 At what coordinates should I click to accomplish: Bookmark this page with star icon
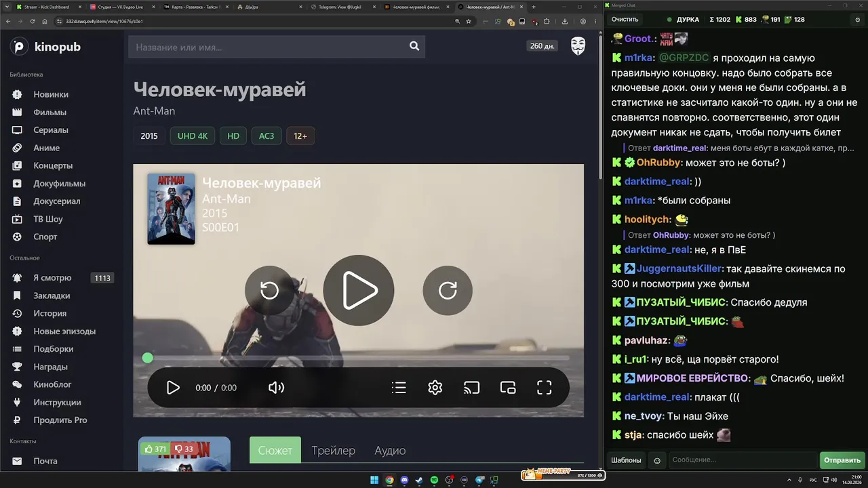pos(469,21)
